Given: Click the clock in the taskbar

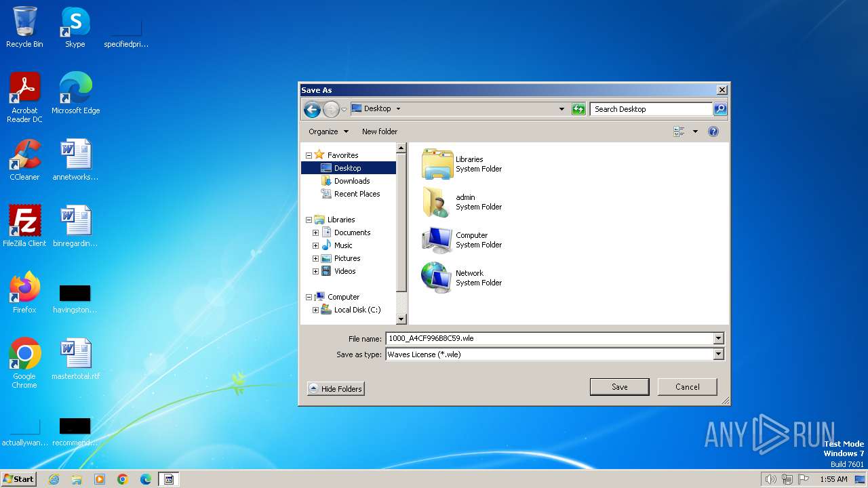Looking at the screenshot, I should click(833, 479).
